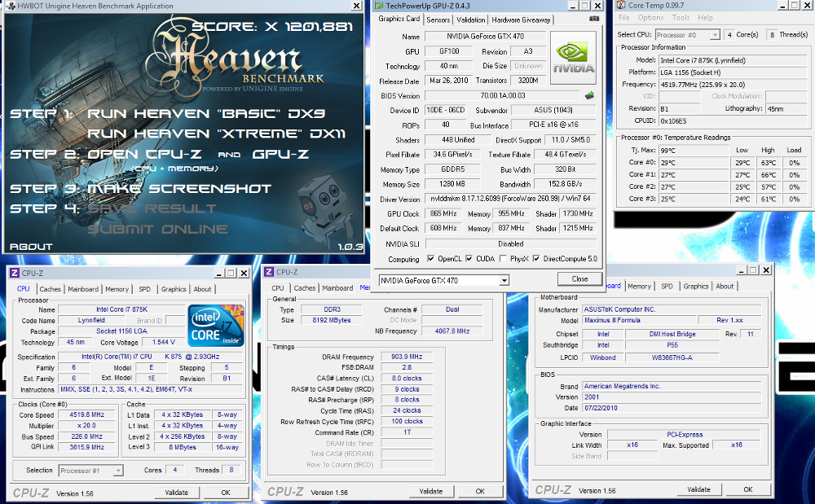Click Run Heaven "Xtreme" DX11 in HWBOT Heaven
Viewport: 815px width, 504px height.
[216, 134]
